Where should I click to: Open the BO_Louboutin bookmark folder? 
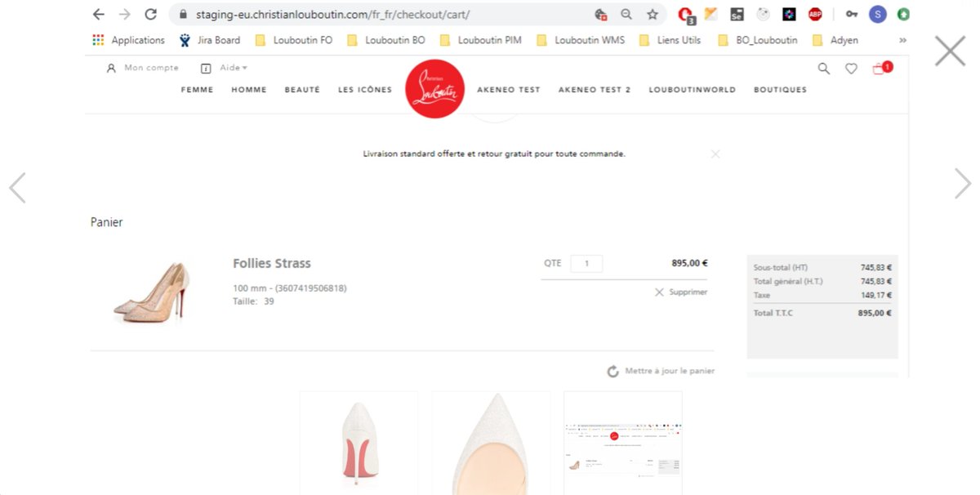click(x=758, y=40)
